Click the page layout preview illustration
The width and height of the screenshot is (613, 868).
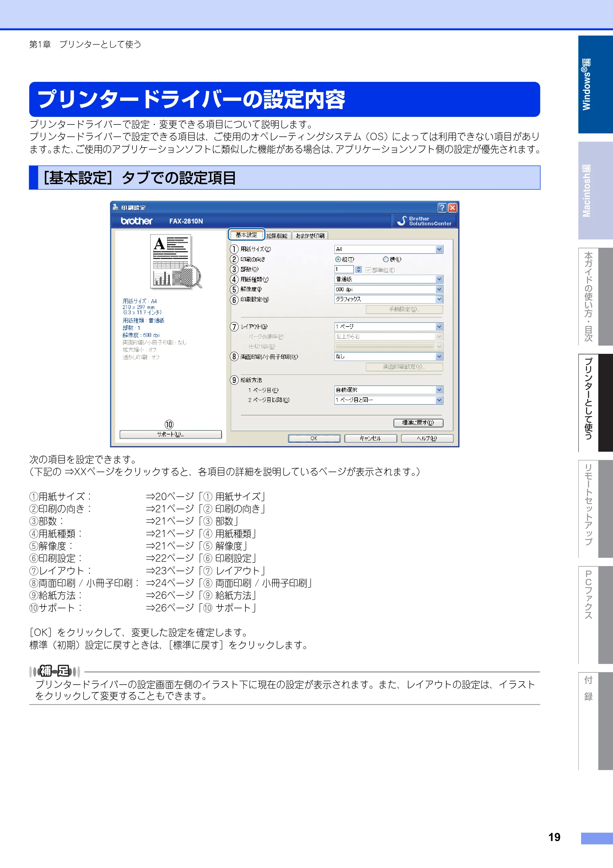(176, 262)
